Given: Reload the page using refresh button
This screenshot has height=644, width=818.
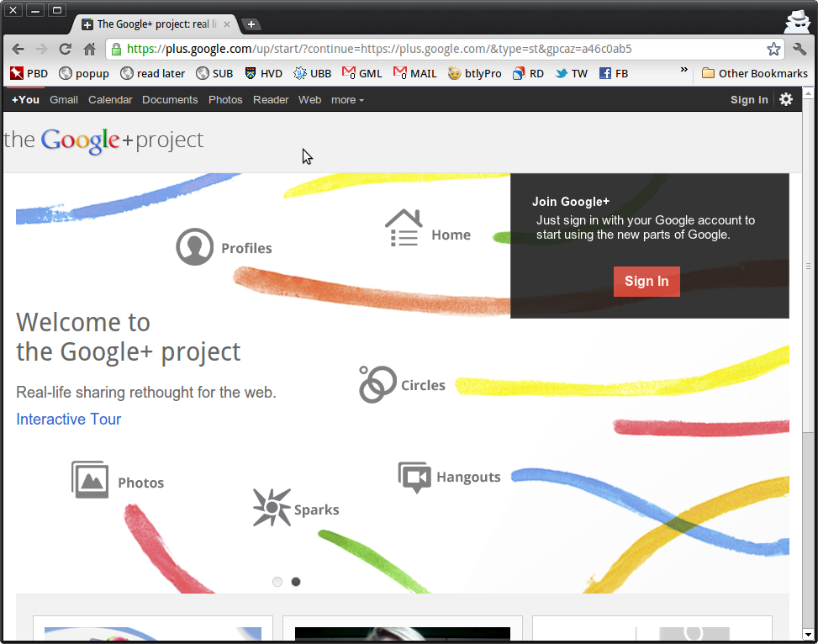Looking at the screenshot, I should (65, 49).
